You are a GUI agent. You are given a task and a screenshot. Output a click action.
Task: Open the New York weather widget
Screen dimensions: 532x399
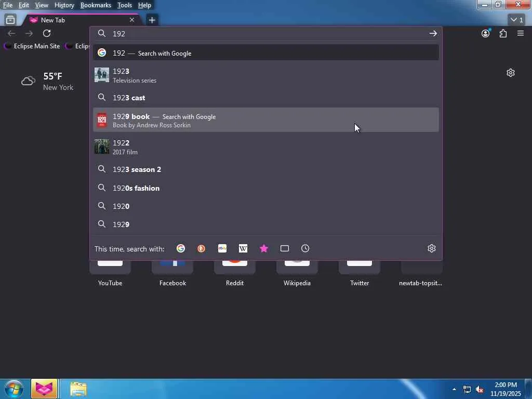tap(47, 81)
